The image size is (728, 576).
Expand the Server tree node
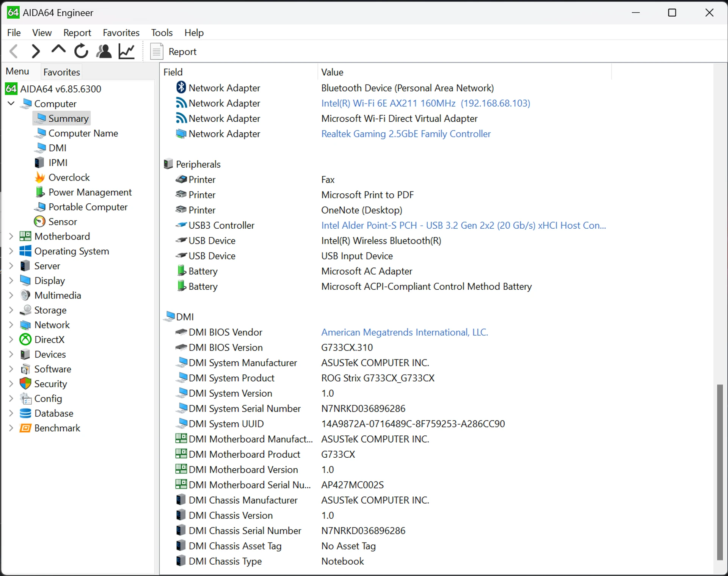pyautogui.click(x=11, y=266)
